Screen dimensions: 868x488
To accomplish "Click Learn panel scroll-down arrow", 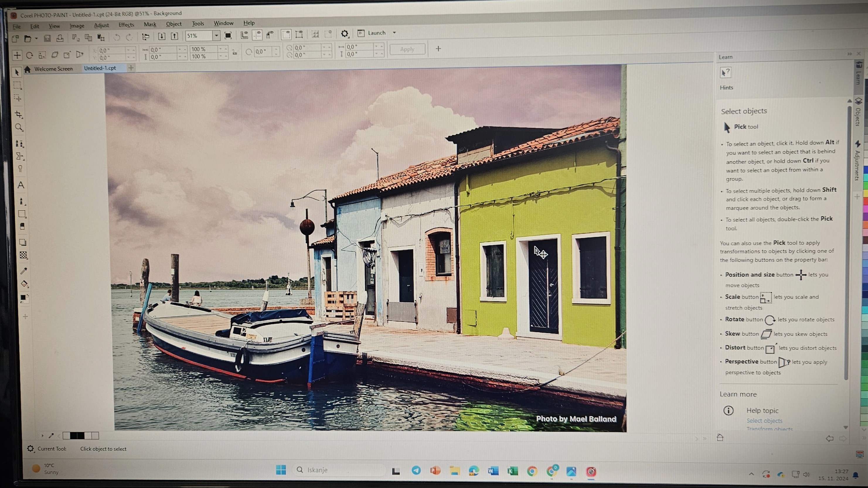I will (x=845, y=427).
